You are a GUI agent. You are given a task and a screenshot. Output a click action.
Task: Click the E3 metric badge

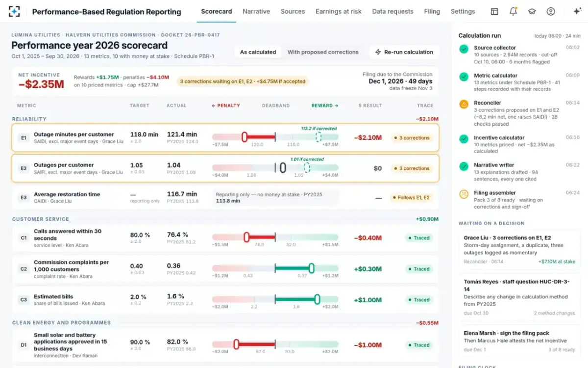(24, 198)
